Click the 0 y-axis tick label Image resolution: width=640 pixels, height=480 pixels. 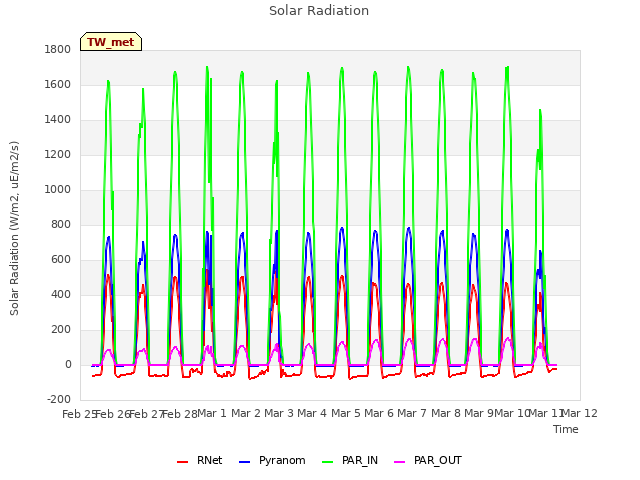tap(68, 365)
